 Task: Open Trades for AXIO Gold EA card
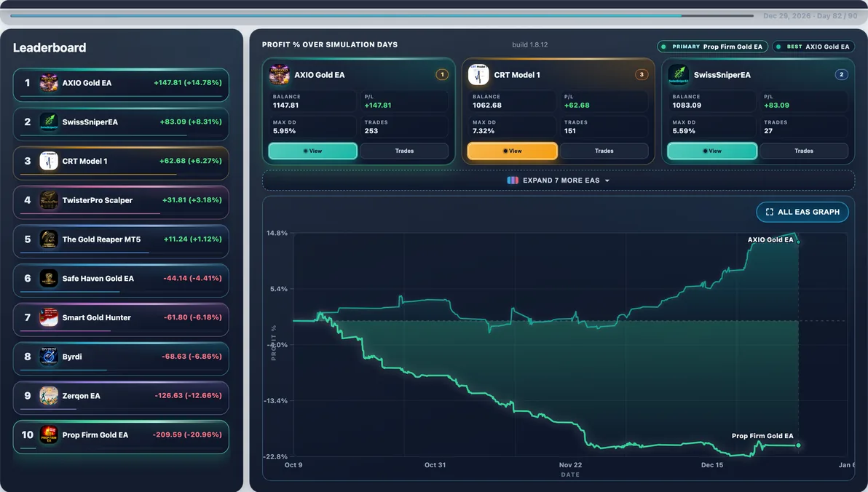pyautogui.click(x=404, y=151)
